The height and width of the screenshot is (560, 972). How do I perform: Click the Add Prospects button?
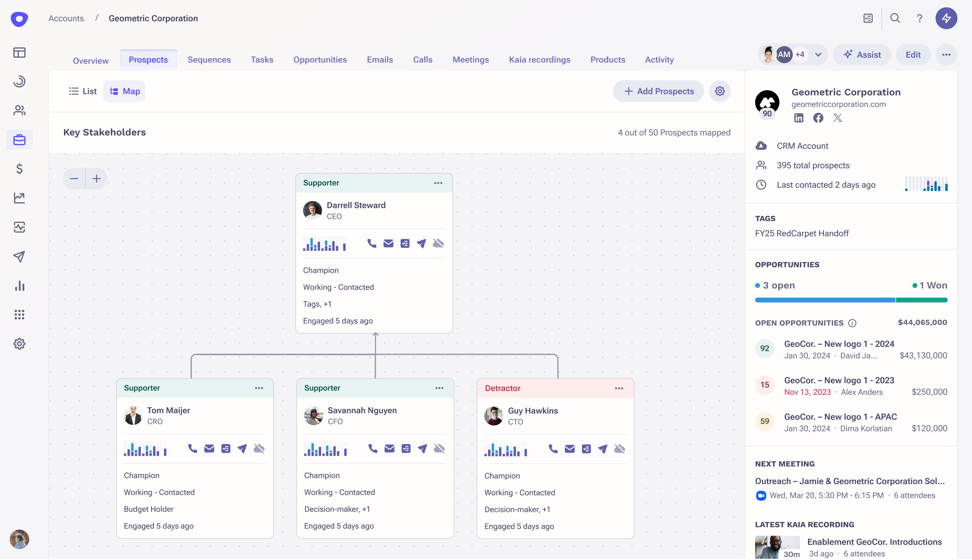[659, 91]
